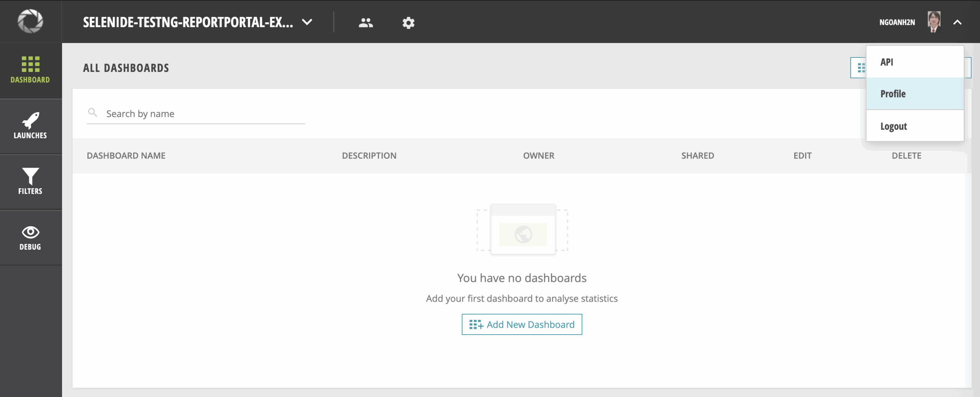Open the Dashboard sidebar section
Viewport: 980px width, 397px height.
point(30,70)
